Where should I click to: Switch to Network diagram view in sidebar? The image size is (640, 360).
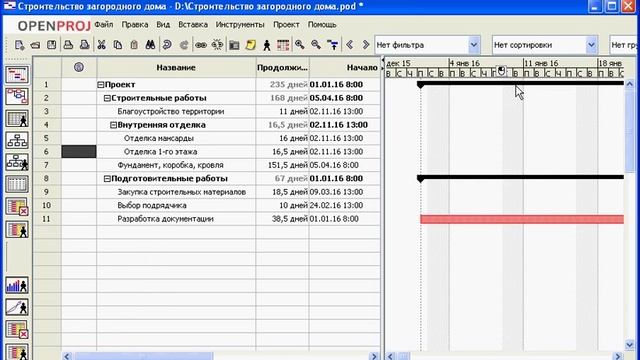click(17, 96)
